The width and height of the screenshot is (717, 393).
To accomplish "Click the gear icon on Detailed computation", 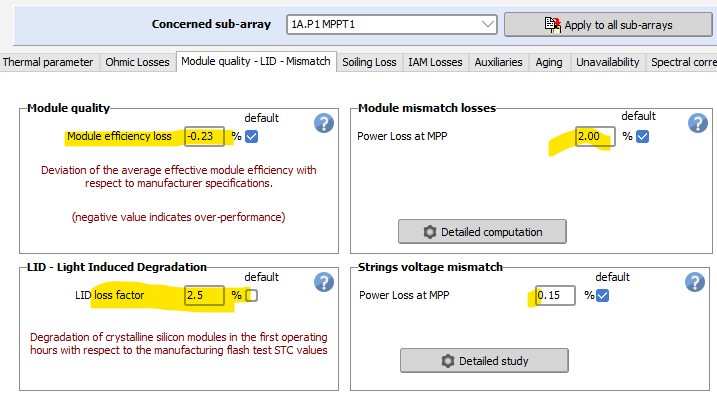I will pos(429,232).
